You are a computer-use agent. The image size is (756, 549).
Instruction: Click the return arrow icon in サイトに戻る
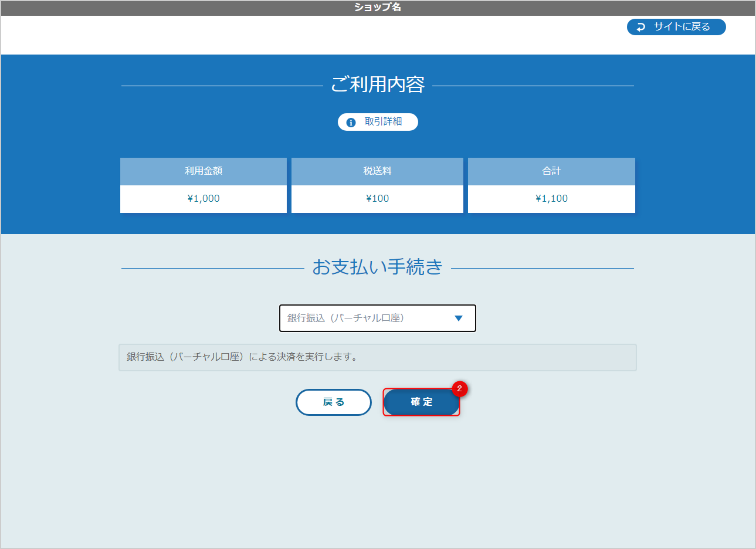coord(641,27)
